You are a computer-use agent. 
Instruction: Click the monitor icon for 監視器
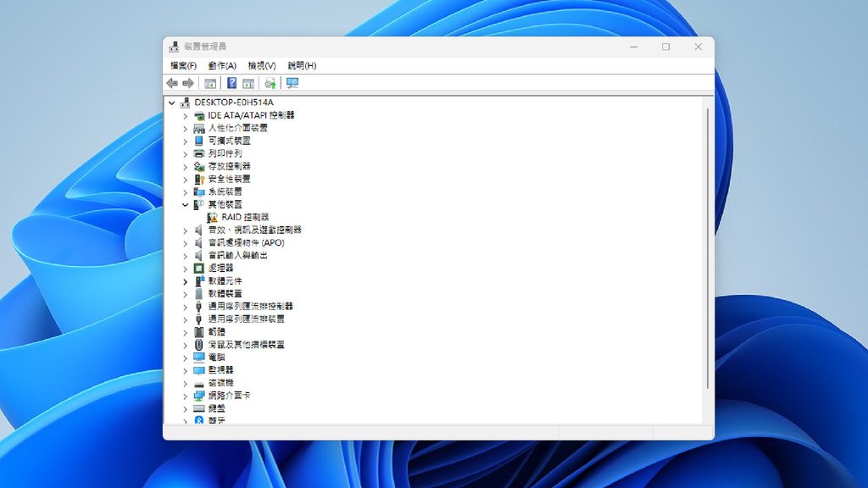point(198,369)
